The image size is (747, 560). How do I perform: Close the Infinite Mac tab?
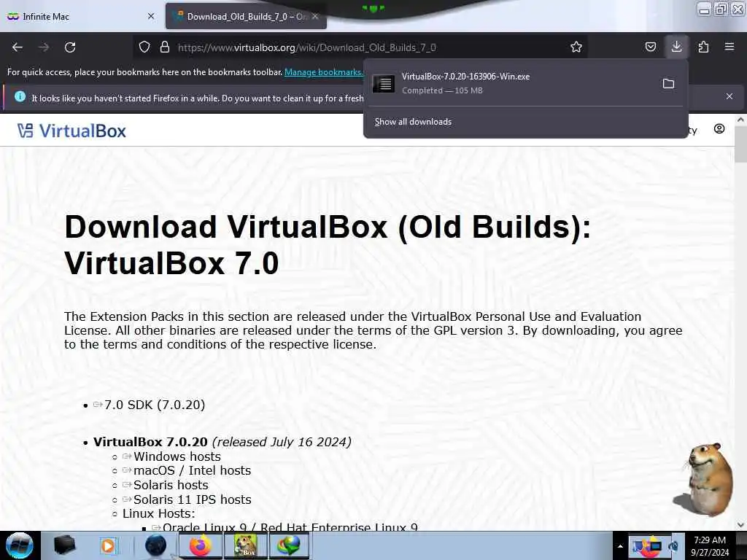[x=151, y=16]
